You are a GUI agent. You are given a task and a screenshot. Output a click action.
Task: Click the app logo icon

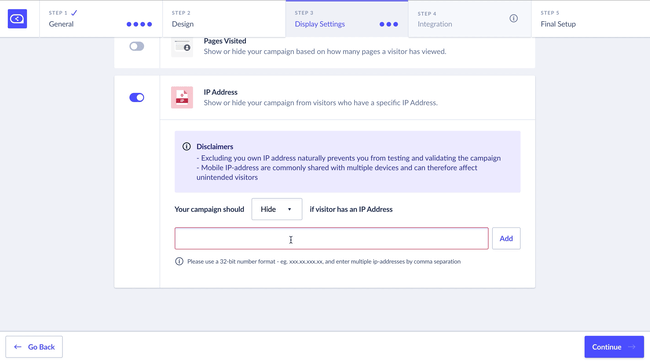(17, 19)
